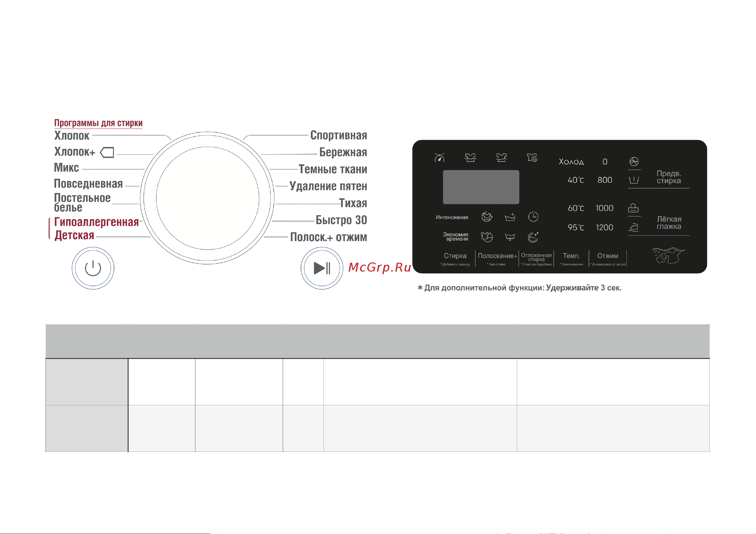The height and width of the screenshot is (534, 756).
Task: Click the center of the program dial
Action: (207, 198)
